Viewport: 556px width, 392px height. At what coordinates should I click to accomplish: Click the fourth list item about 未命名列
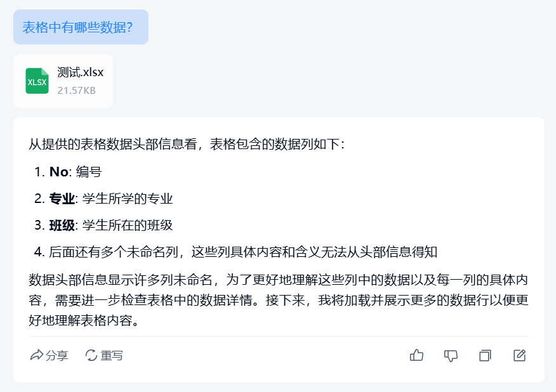[x=243, y=252]
